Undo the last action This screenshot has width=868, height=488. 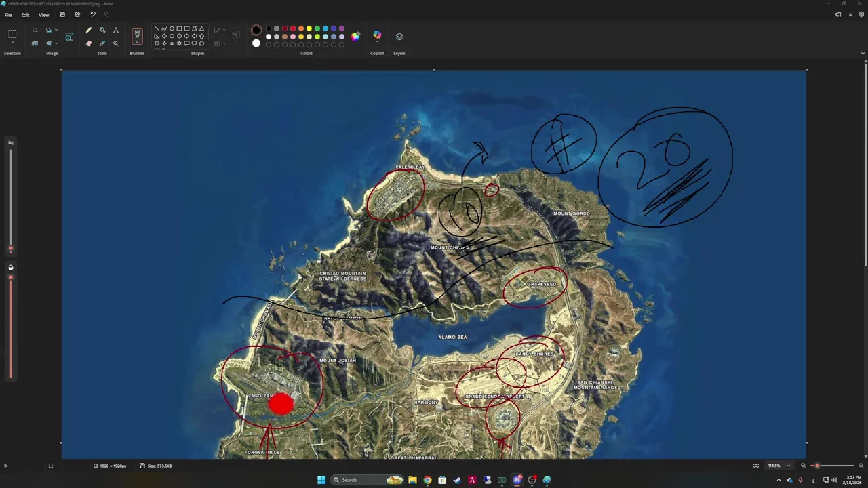click(93, 14)
